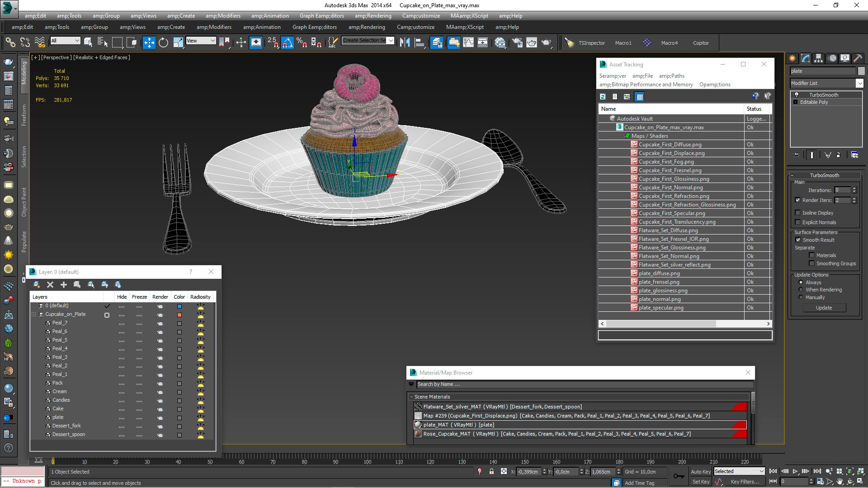Enable Explicit Normals checkbox

point(798,222)
